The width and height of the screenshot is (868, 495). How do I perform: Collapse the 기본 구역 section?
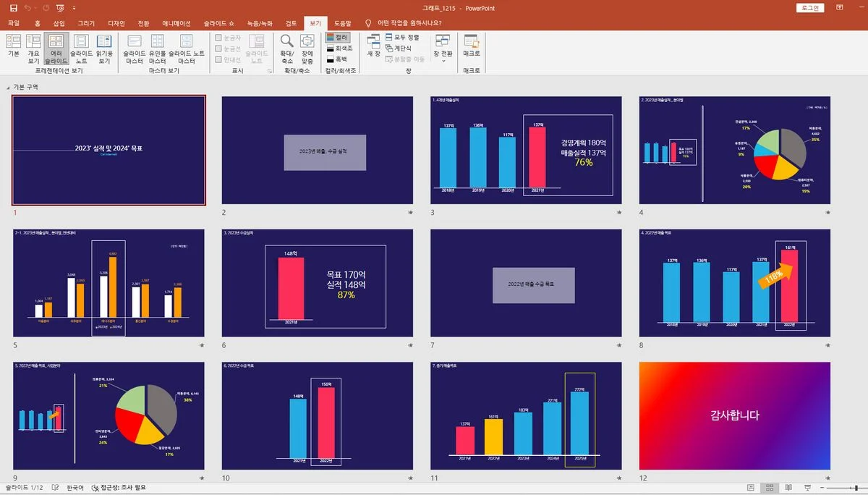pyautogui.click(x=9, y=87)
